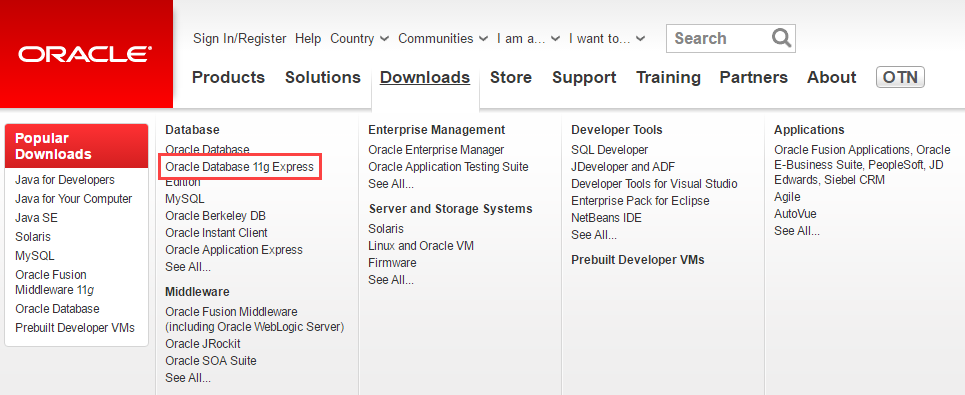Click the Sign In/Register link
This screenshot has width=965, height=395.
tap(239, 38)
